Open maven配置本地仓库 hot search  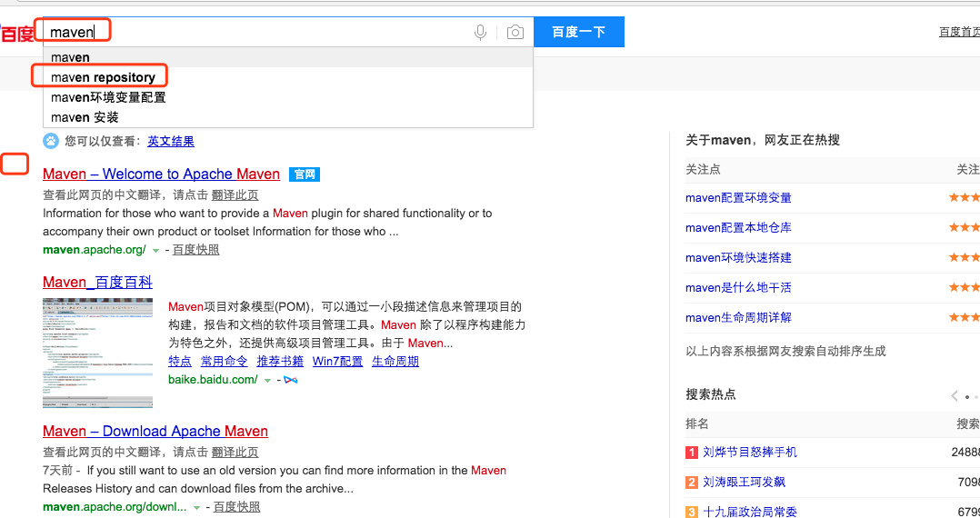pyautogui.click(x=738, y=228)
